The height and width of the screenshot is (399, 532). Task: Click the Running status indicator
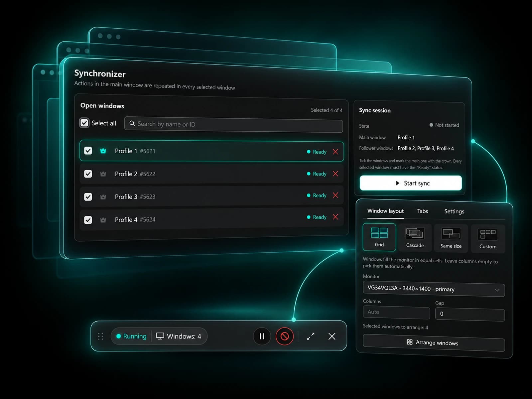[x=131, y=336]
